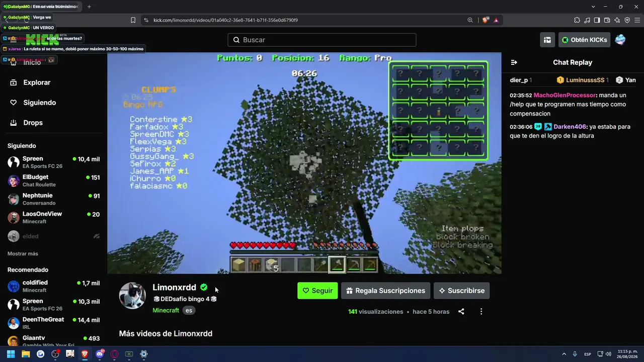Open the Brave Shields icon in address bar

(485, 20)
